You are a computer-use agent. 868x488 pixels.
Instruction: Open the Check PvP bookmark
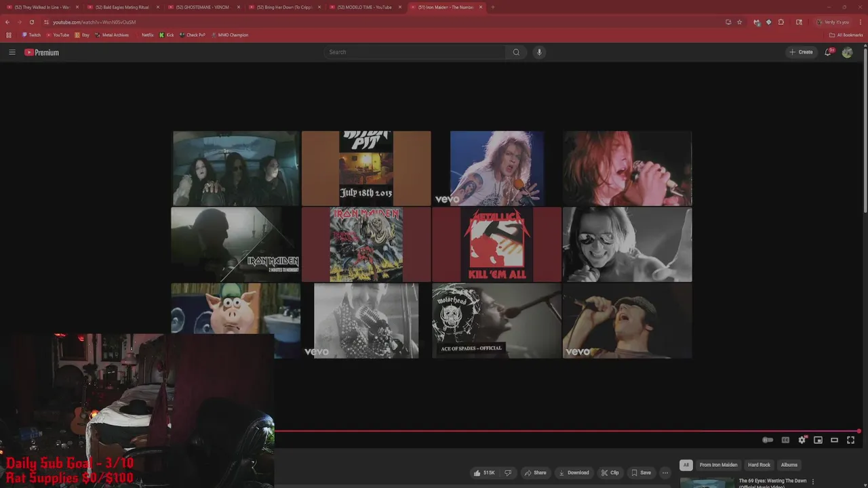tap(193, 35)
